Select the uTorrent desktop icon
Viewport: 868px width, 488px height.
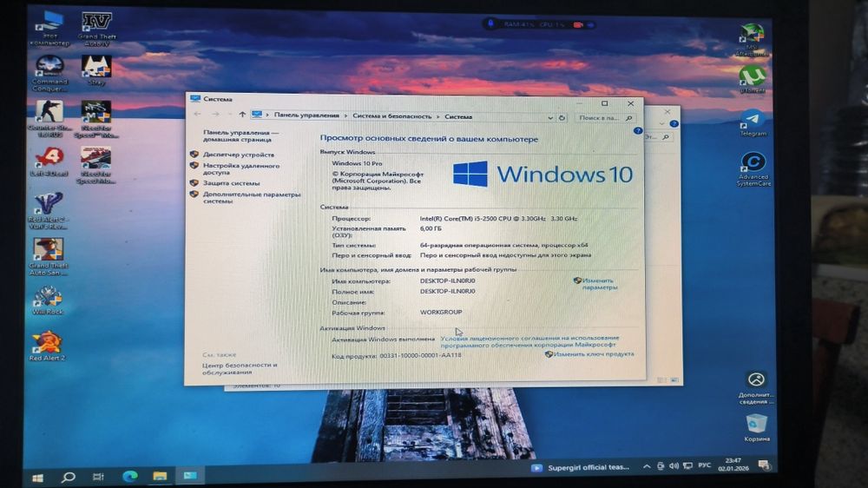point(753,79)
